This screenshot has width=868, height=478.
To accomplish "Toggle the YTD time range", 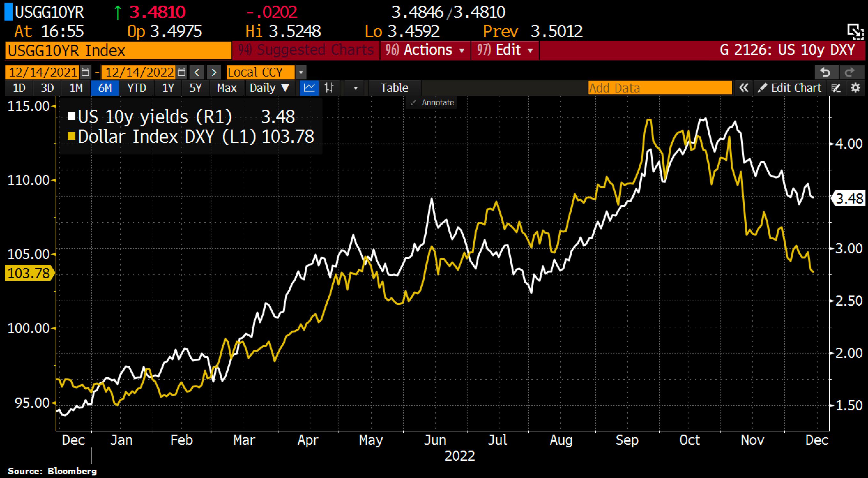I will tap(136, 88).
